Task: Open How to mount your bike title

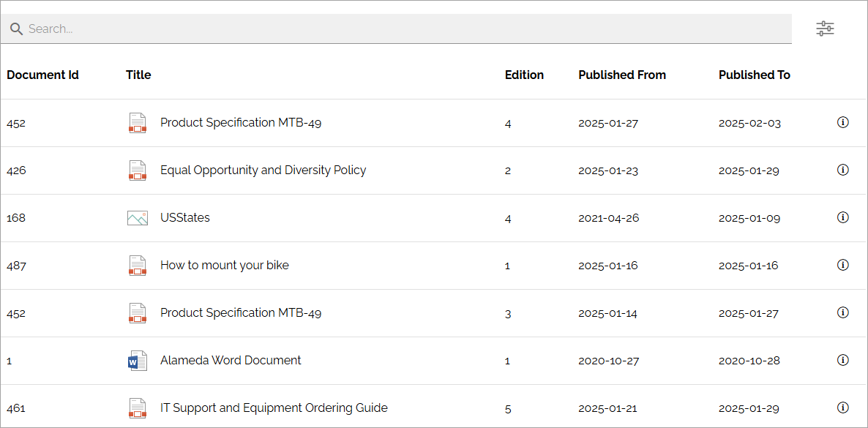Action: point(224,266)
